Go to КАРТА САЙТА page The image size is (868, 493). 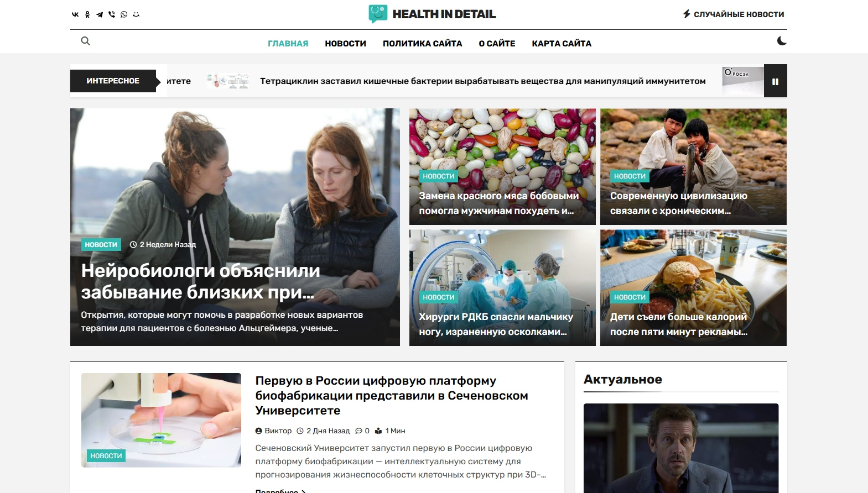point(562,44)
